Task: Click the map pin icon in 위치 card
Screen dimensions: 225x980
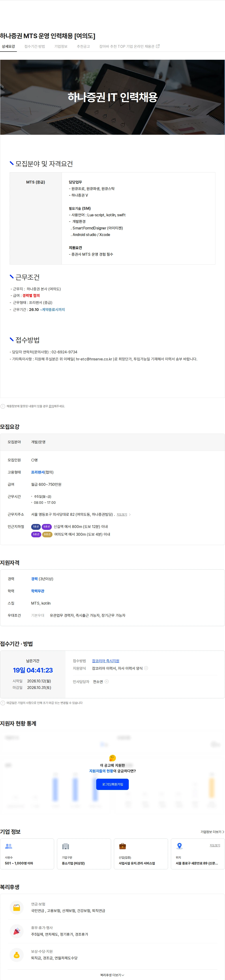Action: coord(179,846)
